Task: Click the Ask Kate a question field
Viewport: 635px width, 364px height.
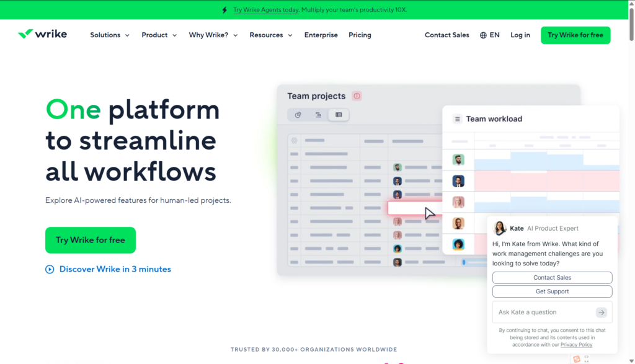Action: pos(544,313)
